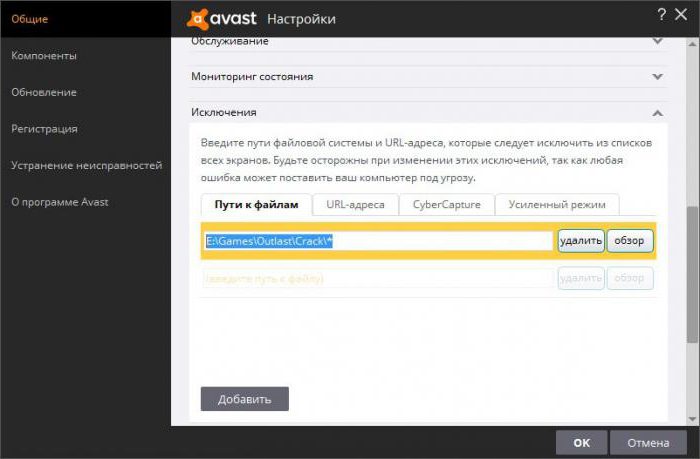Click the Мониторинг состояния heading
The width and height of the screenshot is (700, 459).
tap(252, 76)
